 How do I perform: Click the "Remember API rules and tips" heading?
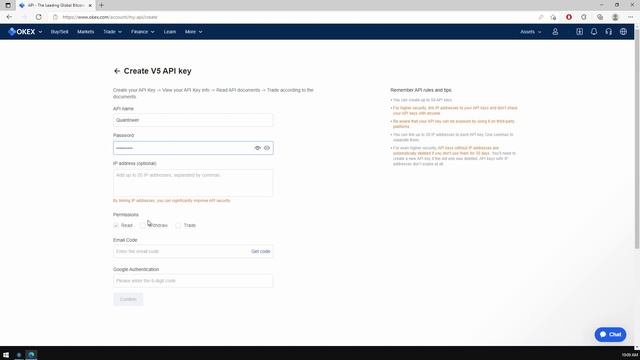tap(421, 90)
